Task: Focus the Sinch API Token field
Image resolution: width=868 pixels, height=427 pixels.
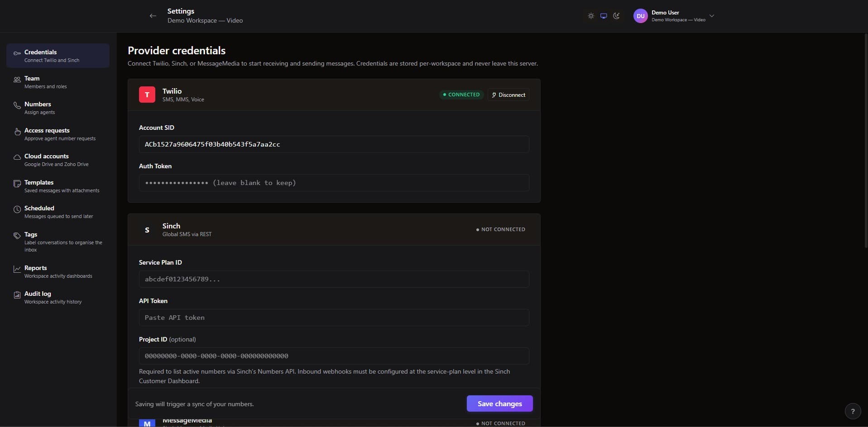Action: [x=334, y=318]
